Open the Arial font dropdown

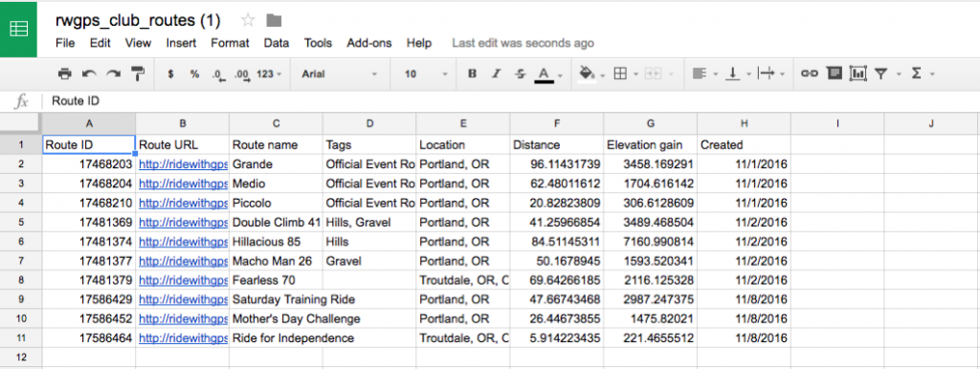340,74
